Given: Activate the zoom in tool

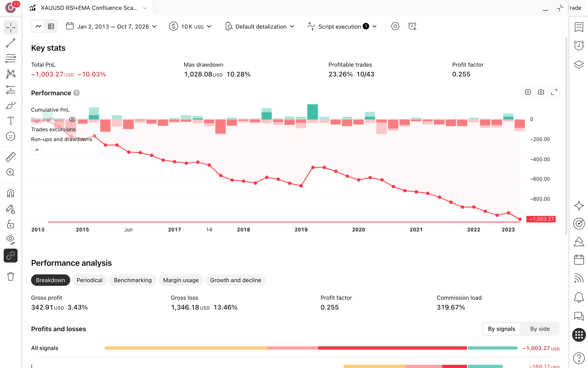Looking at the screenshot, I should (x=10, y=172).
